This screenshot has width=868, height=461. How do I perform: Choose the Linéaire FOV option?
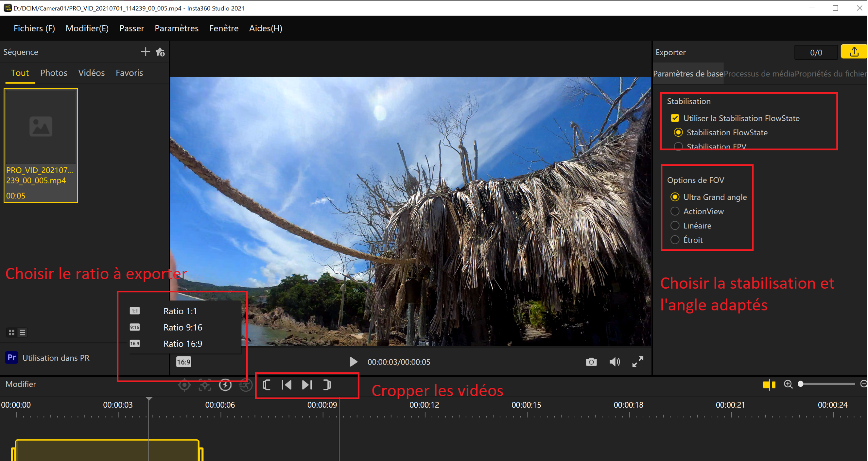click(675, 225)
